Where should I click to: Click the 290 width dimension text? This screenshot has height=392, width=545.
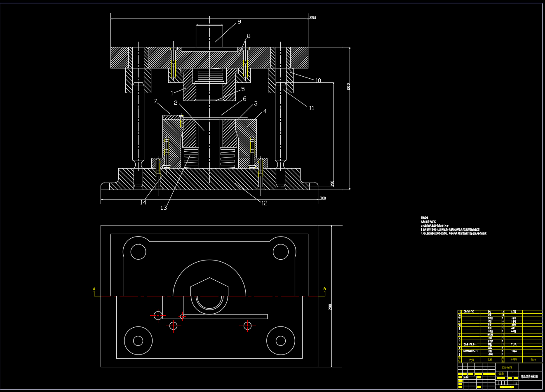click(312, 18)
